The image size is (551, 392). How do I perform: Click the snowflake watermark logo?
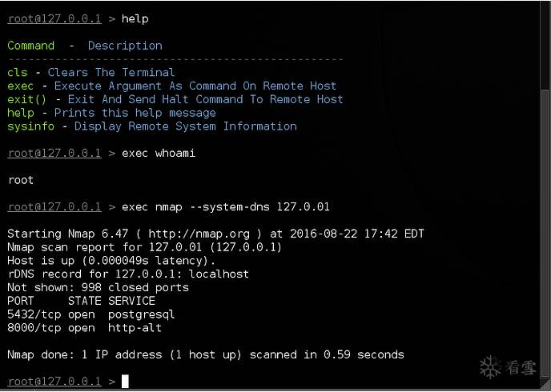(x=491, y=367)
